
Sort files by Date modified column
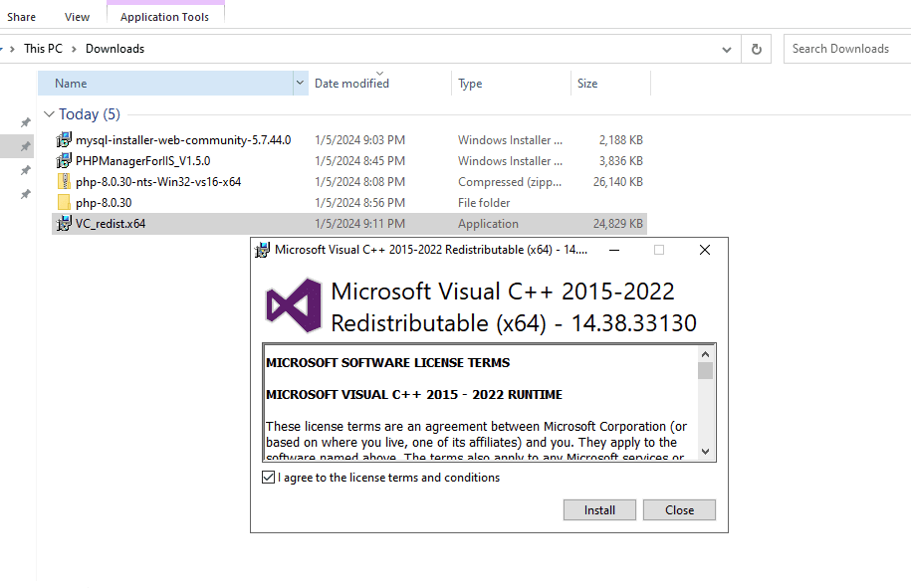click(x=351, y=84)
